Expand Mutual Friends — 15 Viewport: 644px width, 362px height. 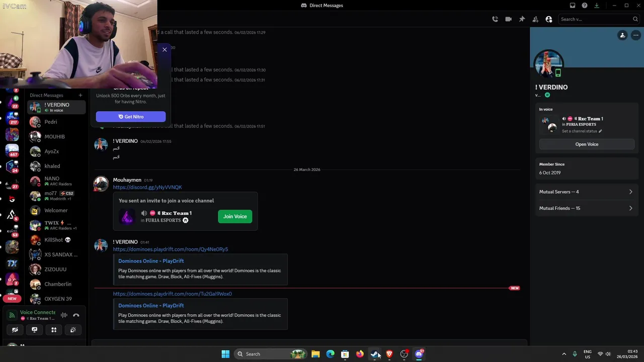click(587, 208)
